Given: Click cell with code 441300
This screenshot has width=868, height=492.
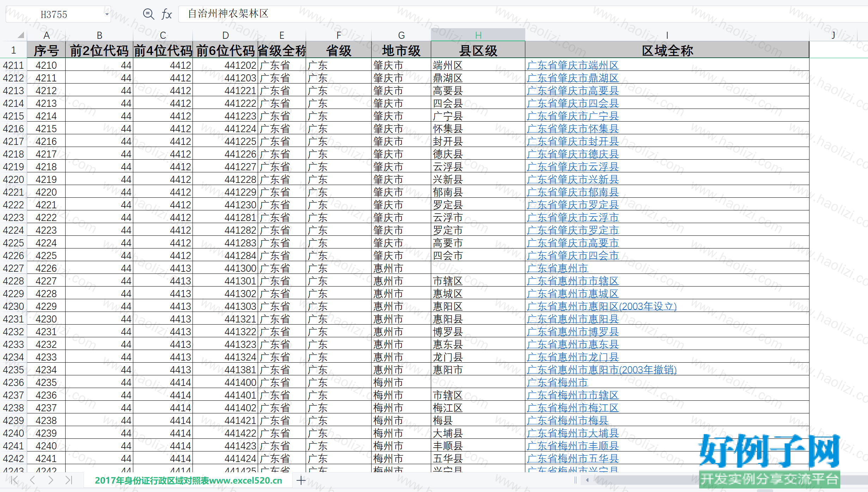Looking at the screenshot, I should click(226, 268).
